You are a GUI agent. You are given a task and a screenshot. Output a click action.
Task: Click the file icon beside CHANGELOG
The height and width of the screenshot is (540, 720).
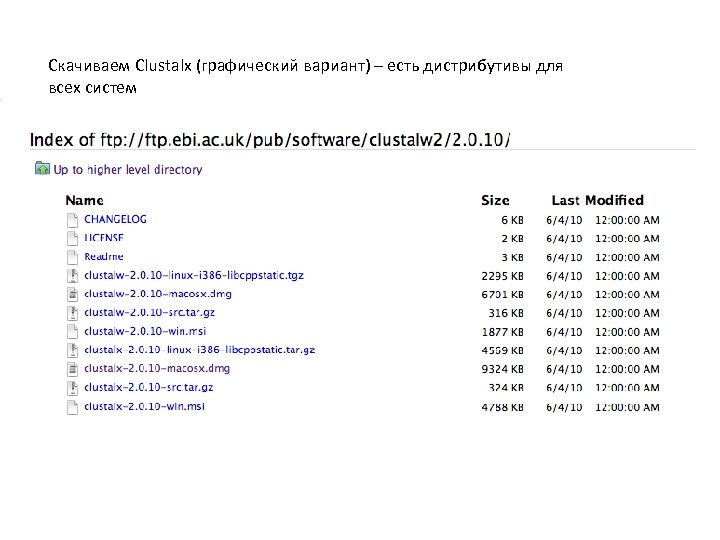click(72, 219)
